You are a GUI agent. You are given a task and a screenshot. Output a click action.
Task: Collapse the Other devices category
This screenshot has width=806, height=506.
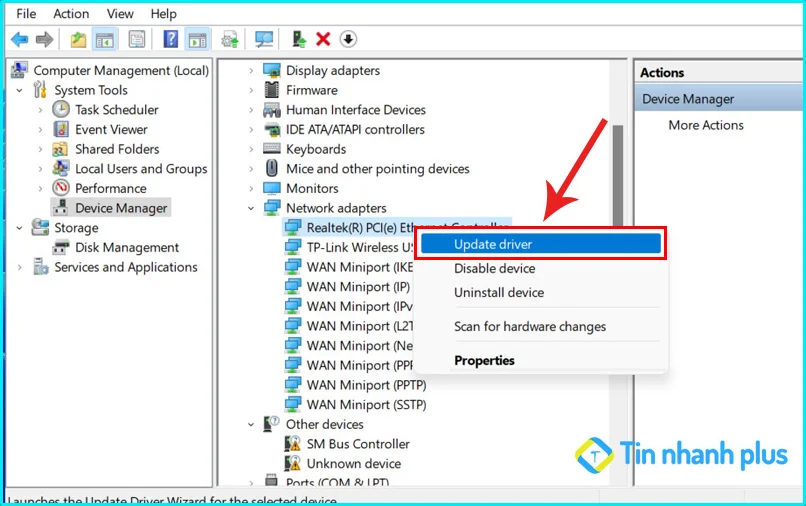point(252,424)
